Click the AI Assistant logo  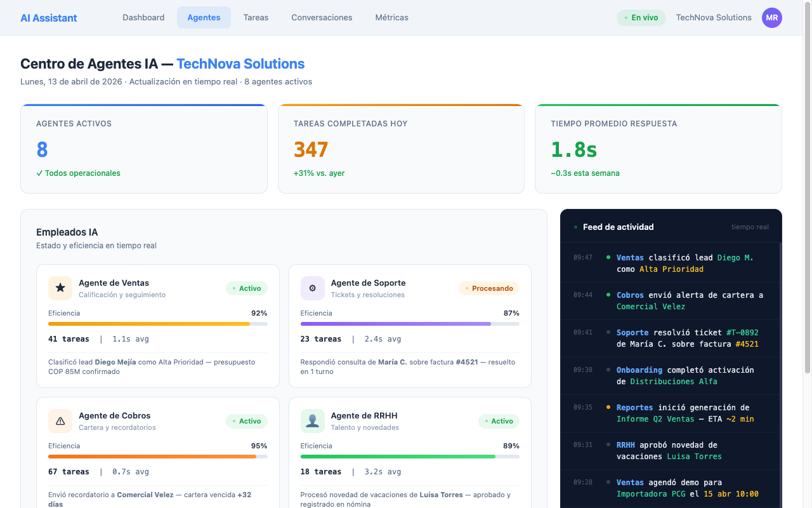click(x=48, y=18)
